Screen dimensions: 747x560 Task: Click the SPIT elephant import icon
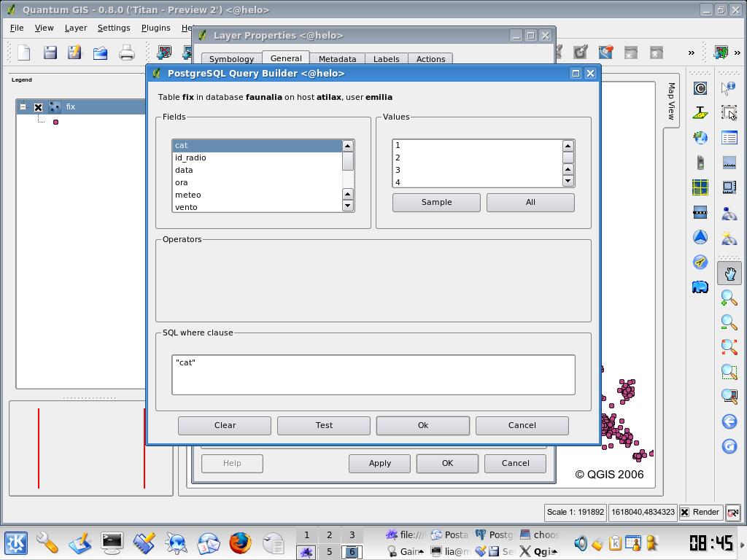[x=700, y=287]
